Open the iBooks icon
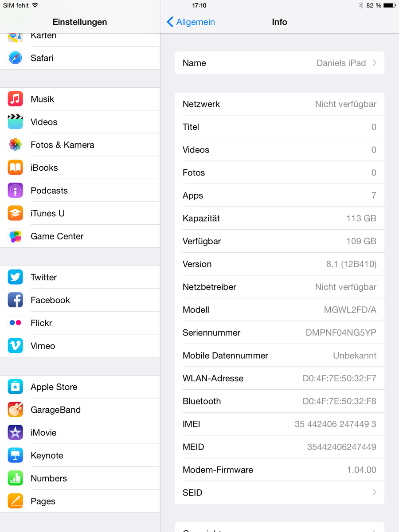The height and width of the screenshot is (532, 399). (x=15, y=168)
